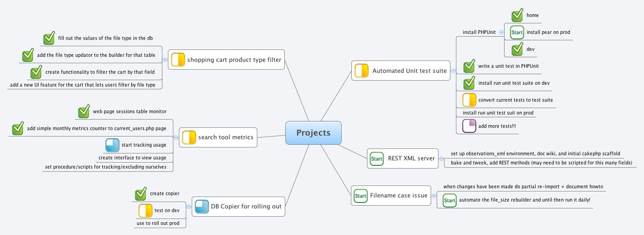
Task: Click orange half icon on search tool metrics
Action: [x=189, y=137]
